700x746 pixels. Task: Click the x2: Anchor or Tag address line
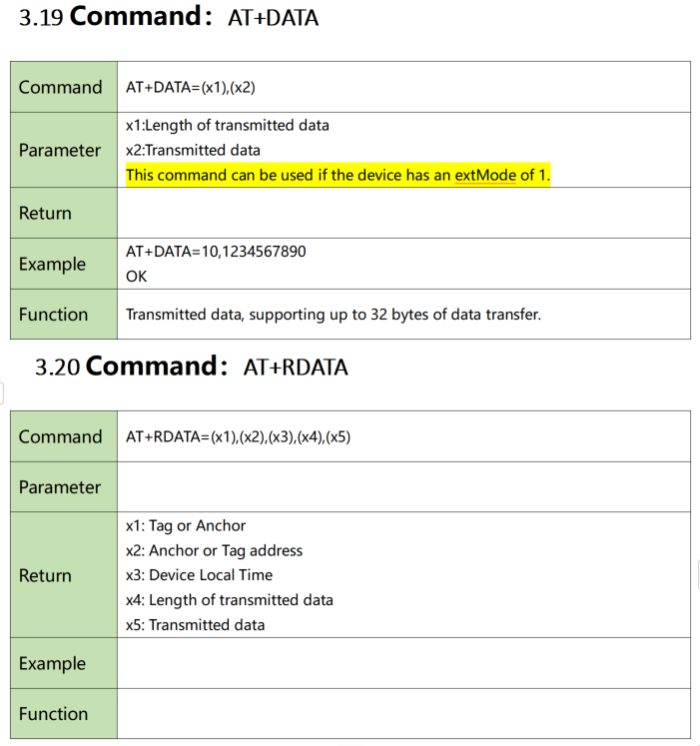(x=214, y=550)
